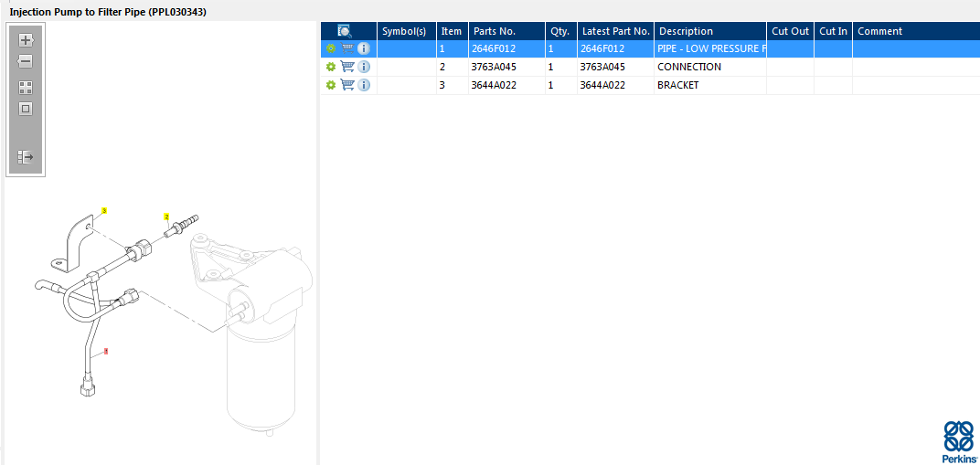Select callout 3 on the diagram
The width and height of the screenshot is (980, 465).
(x=104, y=211)
